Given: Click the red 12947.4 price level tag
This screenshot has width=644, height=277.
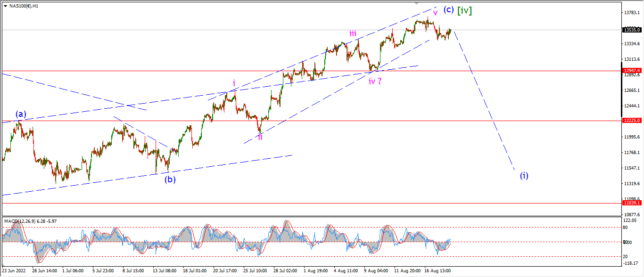Looking at the screenshot, I should click(x=632, y=71).
